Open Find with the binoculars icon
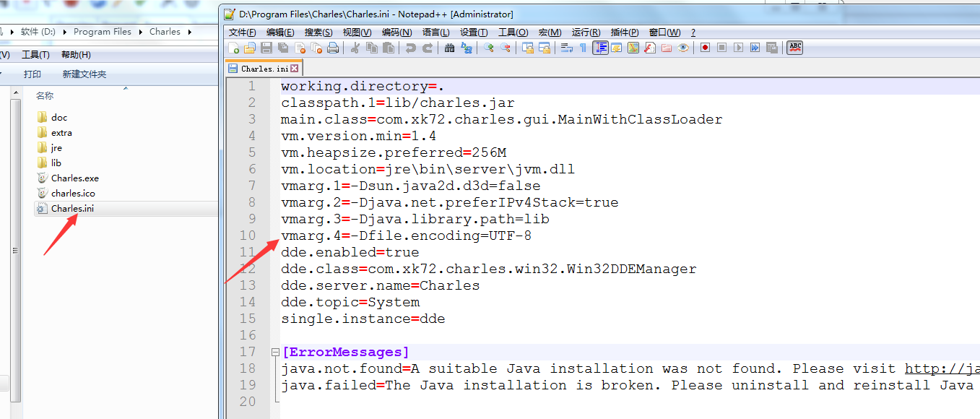Viewport: 980px width, 419px height. point(449,48)
